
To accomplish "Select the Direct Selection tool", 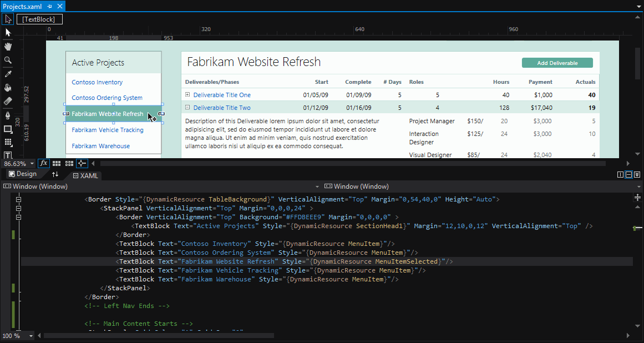I will pos(8,32).
